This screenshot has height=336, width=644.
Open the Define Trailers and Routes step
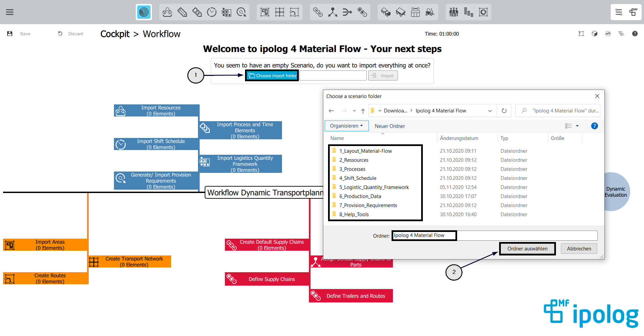(x=351, y=296)
